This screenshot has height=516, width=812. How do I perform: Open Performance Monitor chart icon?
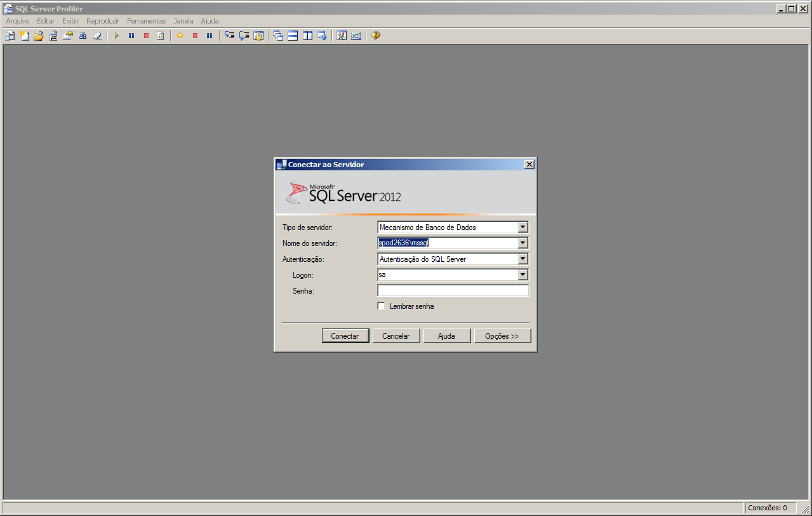click(x=356, y=36)
